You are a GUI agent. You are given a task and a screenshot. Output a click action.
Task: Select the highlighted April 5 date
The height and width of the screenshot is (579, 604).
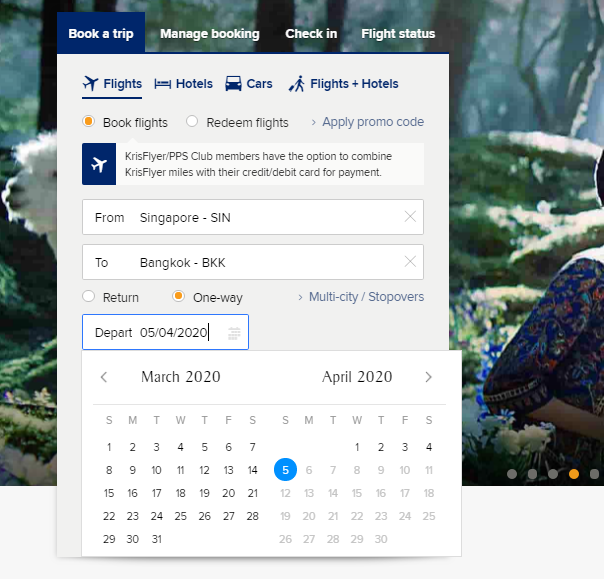pos(285,470)
